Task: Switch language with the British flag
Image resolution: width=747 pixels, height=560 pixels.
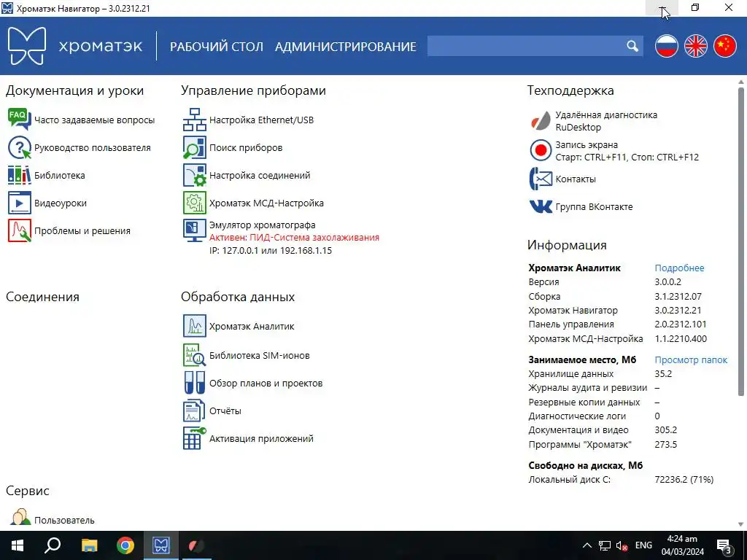Action: click(x=695, y=46)
